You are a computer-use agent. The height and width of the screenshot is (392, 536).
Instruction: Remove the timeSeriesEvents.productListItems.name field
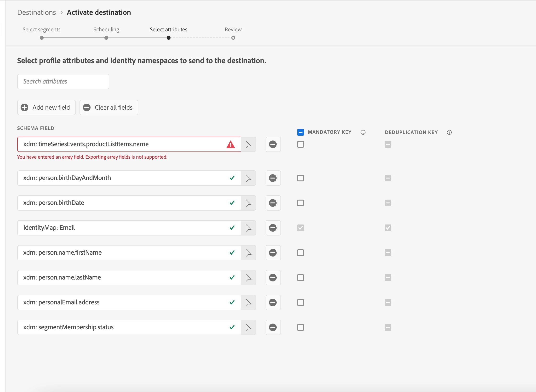(273, 144)
